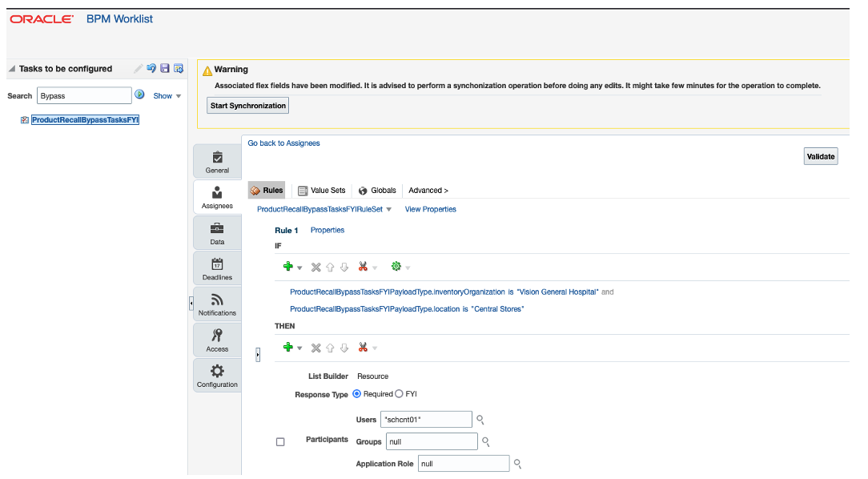Open the Deadlines side tab
This screenshot has width=868, height=479.
pos(217,268)
